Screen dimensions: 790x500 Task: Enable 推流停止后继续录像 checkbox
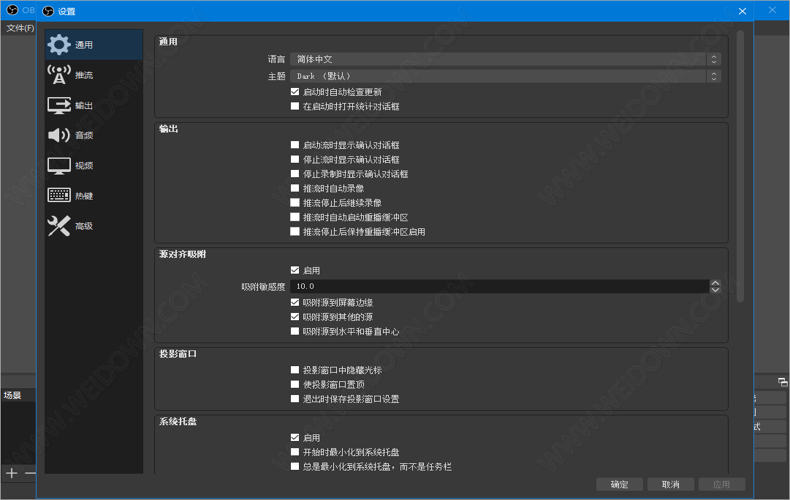295,203
